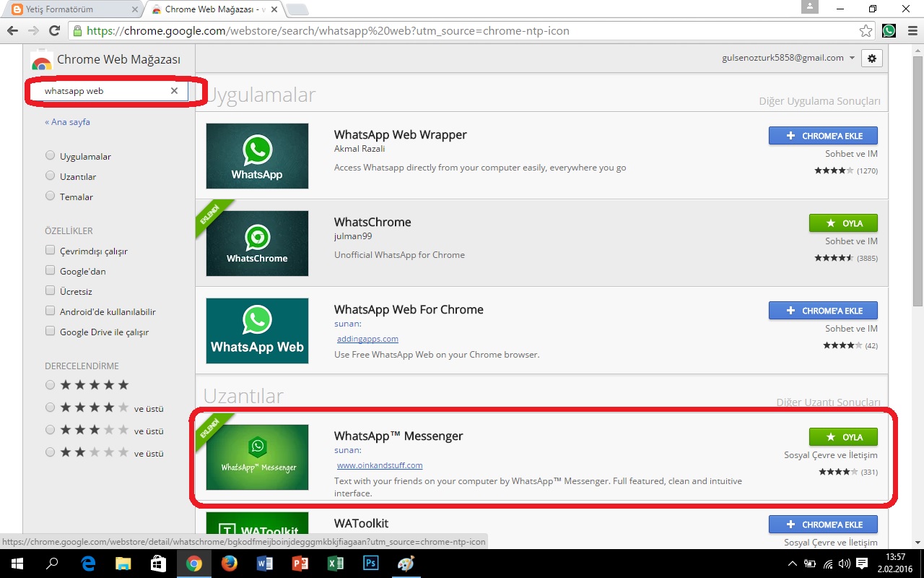924x578 pixels.
Task: Switch to Chrome on the taskbar
Action: (194, 564)
